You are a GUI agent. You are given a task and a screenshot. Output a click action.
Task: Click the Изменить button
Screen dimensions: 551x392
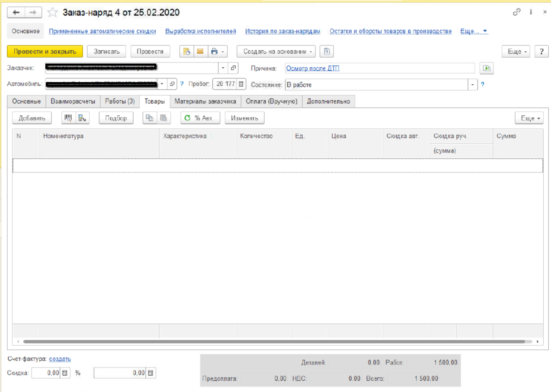(245, 118)
